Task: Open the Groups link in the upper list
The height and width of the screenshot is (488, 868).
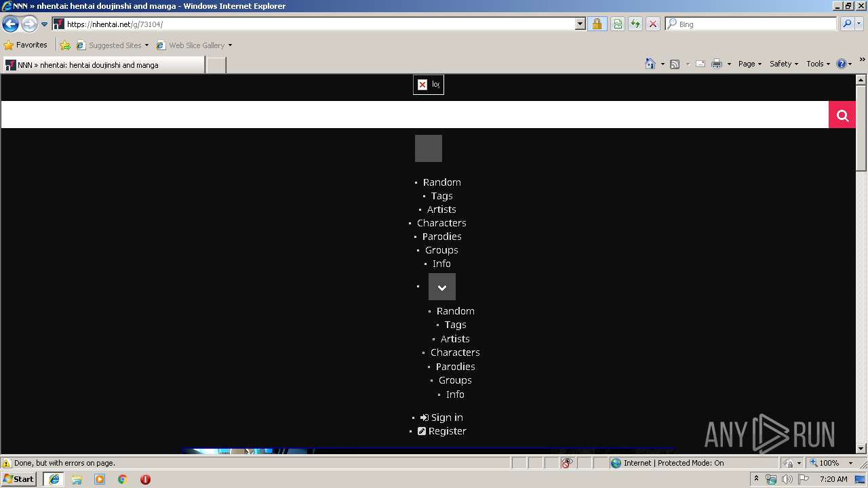Action: 441,250
